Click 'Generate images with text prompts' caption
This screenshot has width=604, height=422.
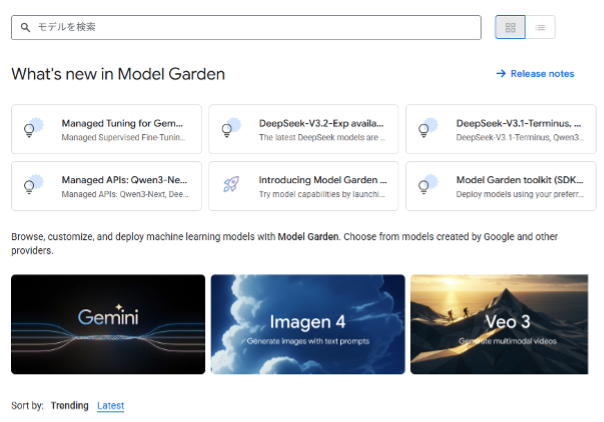[308, 341]
